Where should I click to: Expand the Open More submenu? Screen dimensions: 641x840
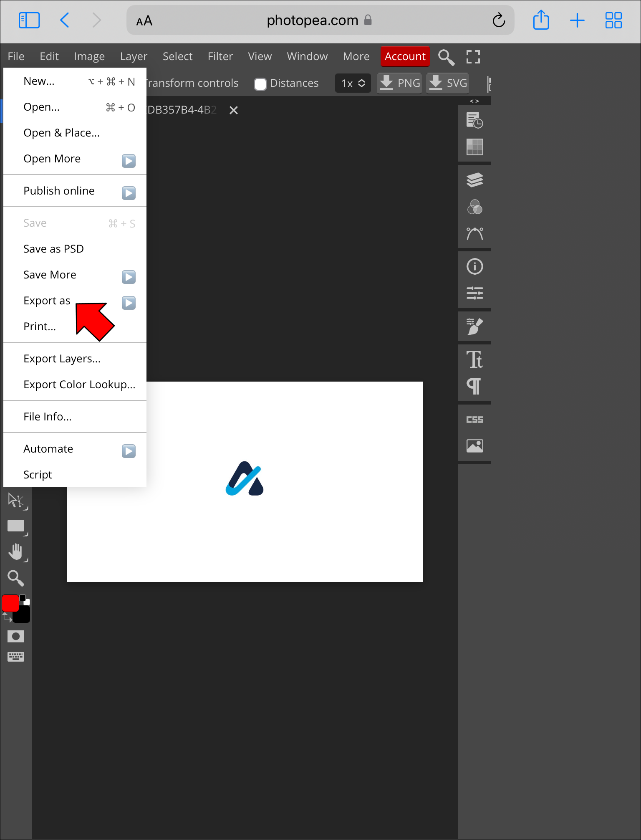tap(129, 161)
